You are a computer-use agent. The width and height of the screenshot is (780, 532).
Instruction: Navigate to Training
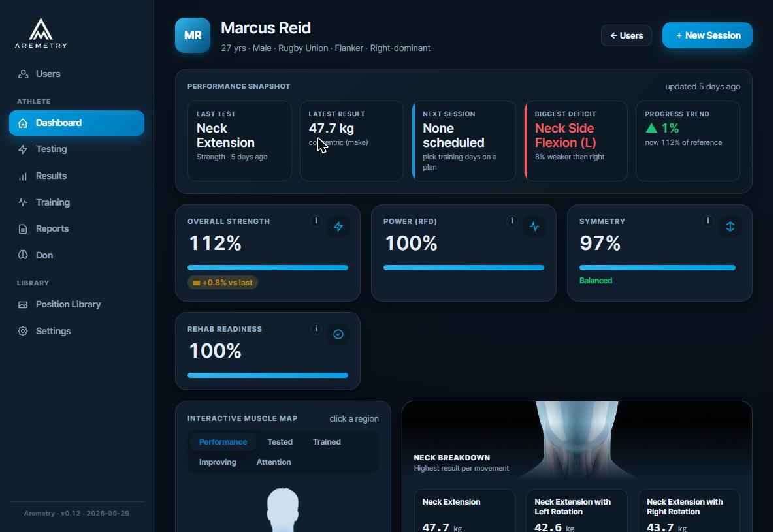point(76,202)
